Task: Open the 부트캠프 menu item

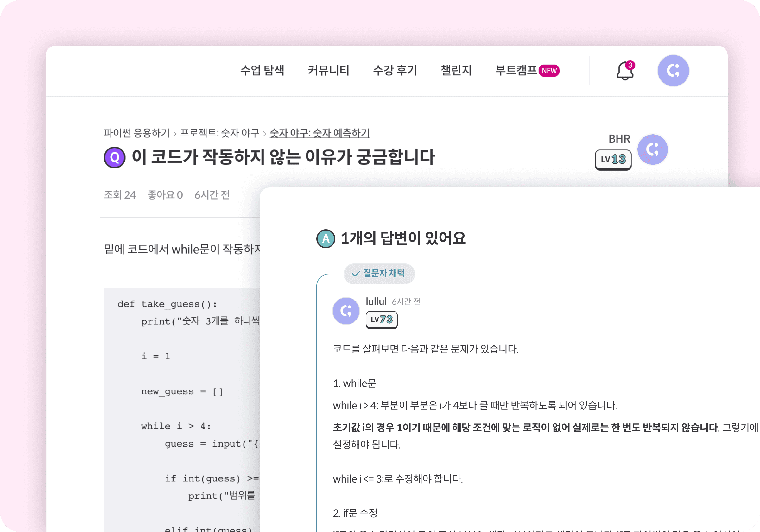Action: pyautogui.click(x=516, y=71)
